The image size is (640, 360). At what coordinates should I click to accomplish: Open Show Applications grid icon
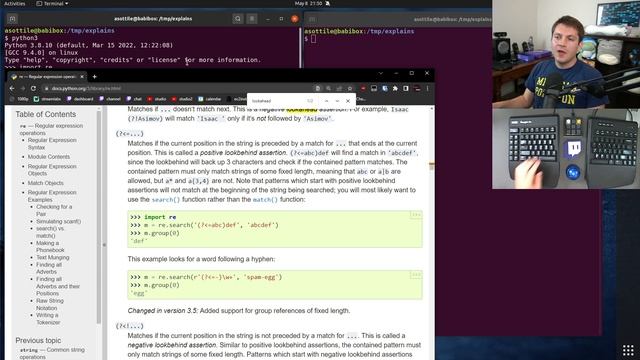[628, 350]
